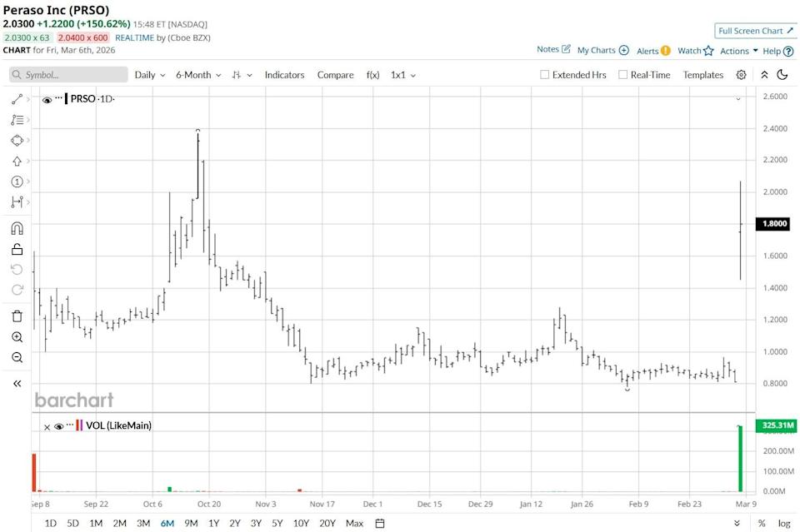Open the Indicators menu

[x=284, y=75]
